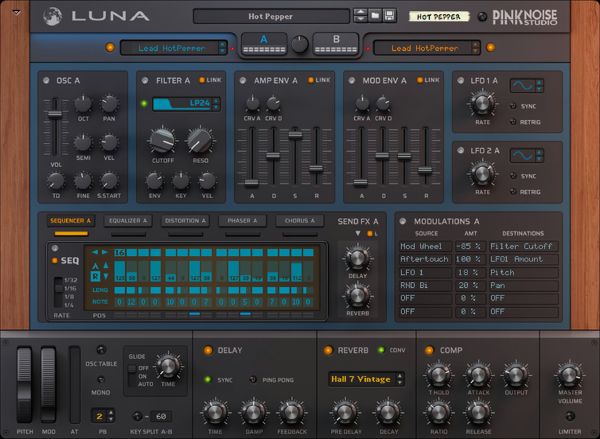Open LFO 1 A waveform selector
This screenshot has height=439, width=600.
(x=527, y=86)
